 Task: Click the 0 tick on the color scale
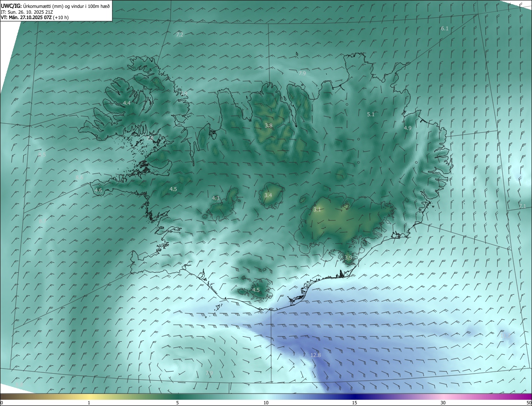point(2,403)
